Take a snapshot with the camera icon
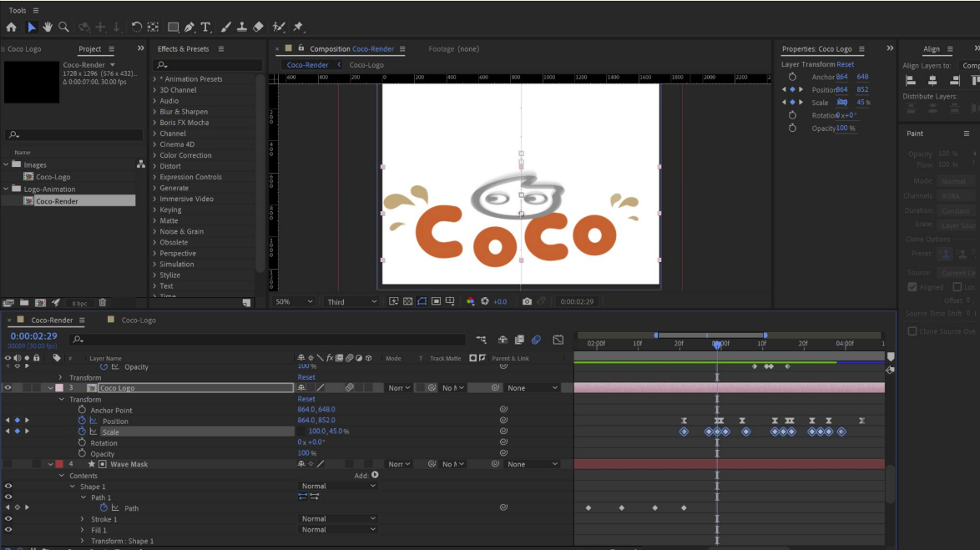Image resolution: width=980 pixels, height=550 pixels. click(x=527, y=301)
